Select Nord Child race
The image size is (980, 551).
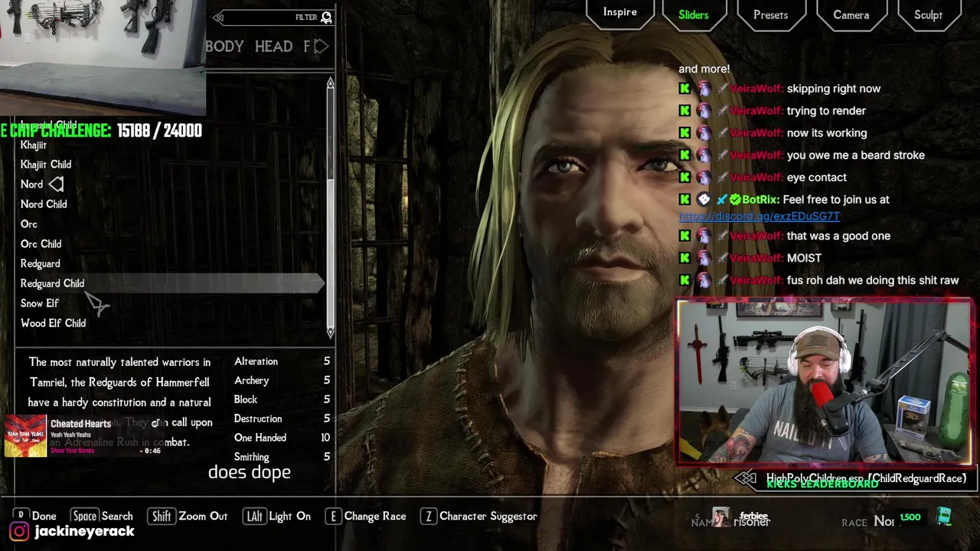(x=44, y=204)
